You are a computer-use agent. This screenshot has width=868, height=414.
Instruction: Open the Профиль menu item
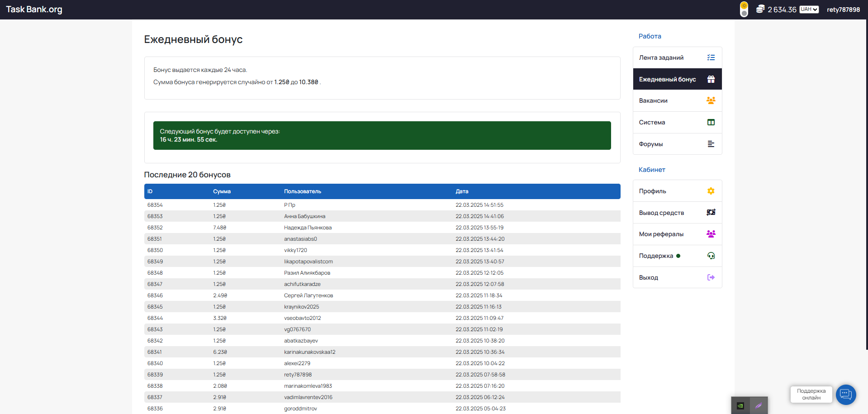677,191
